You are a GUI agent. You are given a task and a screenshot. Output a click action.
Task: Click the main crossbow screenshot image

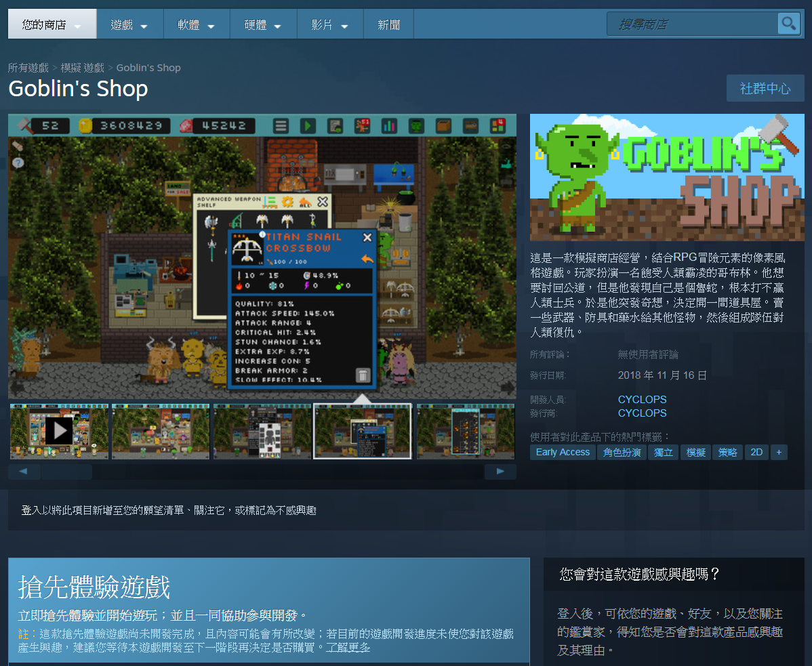[x=262, y=256]
